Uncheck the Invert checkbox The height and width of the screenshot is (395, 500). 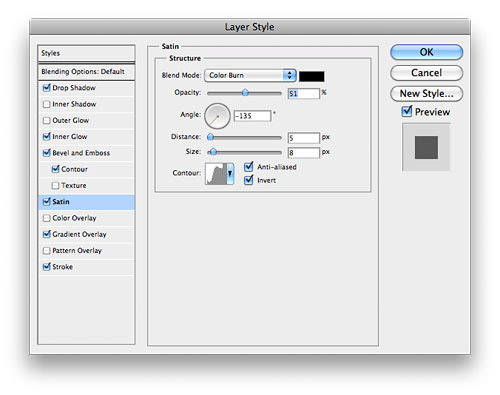[x=249, y=180]
